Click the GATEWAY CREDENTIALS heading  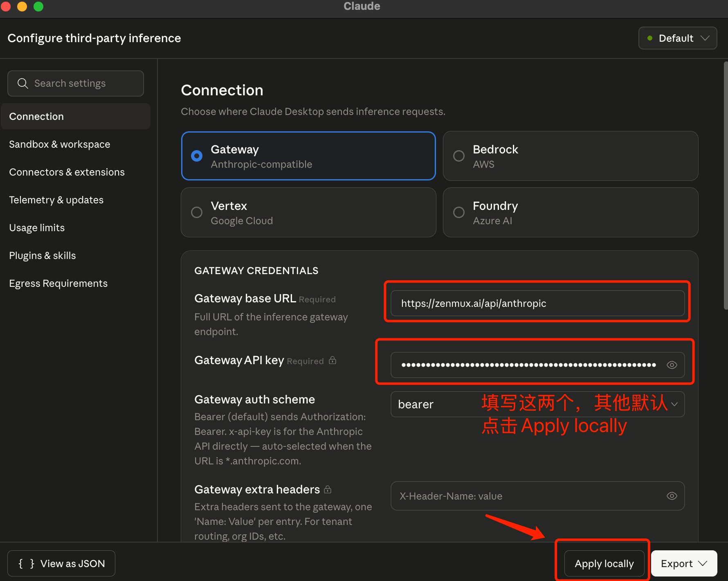pyautogui.click(x=256, y=270)
